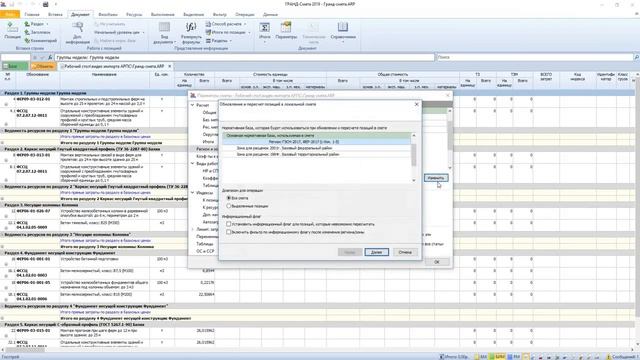Open the orange Файл menu tab
Viewport: 640px width, 360px height.
pos(10,14)
